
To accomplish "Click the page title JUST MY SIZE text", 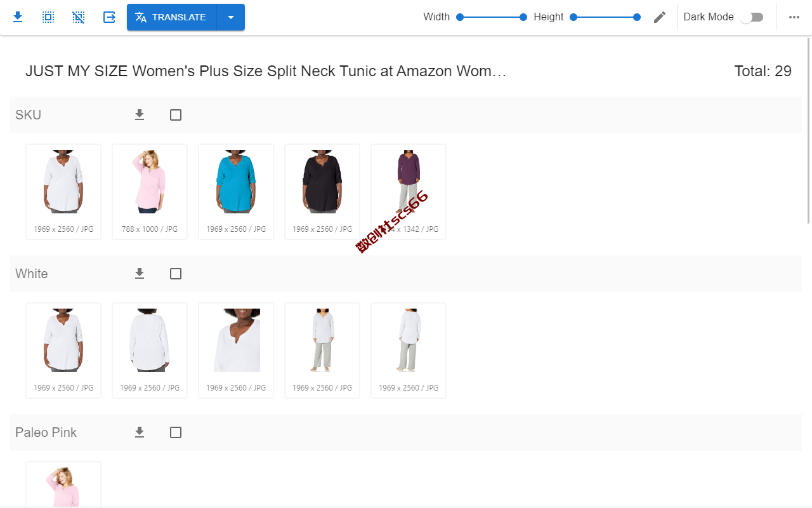I will (x=266, y=71).
